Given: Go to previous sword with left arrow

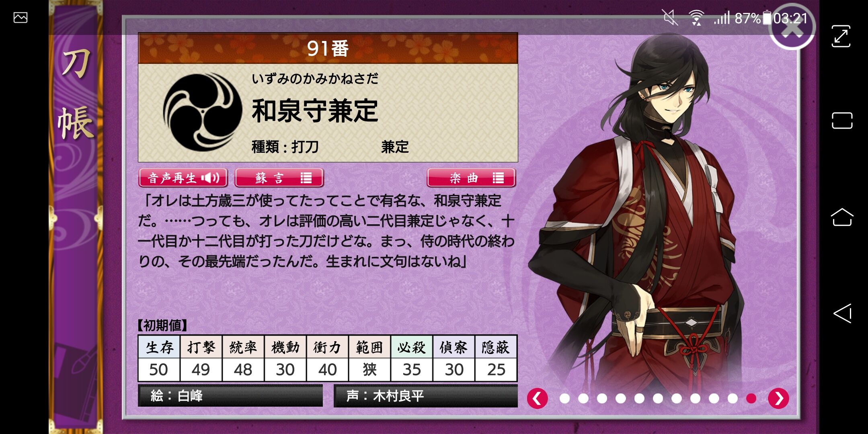Looking at the screenshot, I should pyautogui.click(x=537, y=398).
